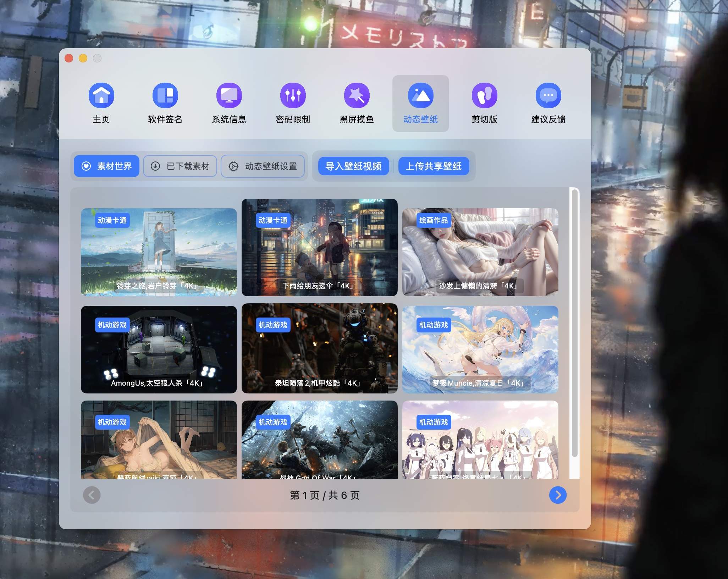728x579 pixels.
Task: Click the previous page arrow
Action: pyautogui.click(x=92, y=495)
